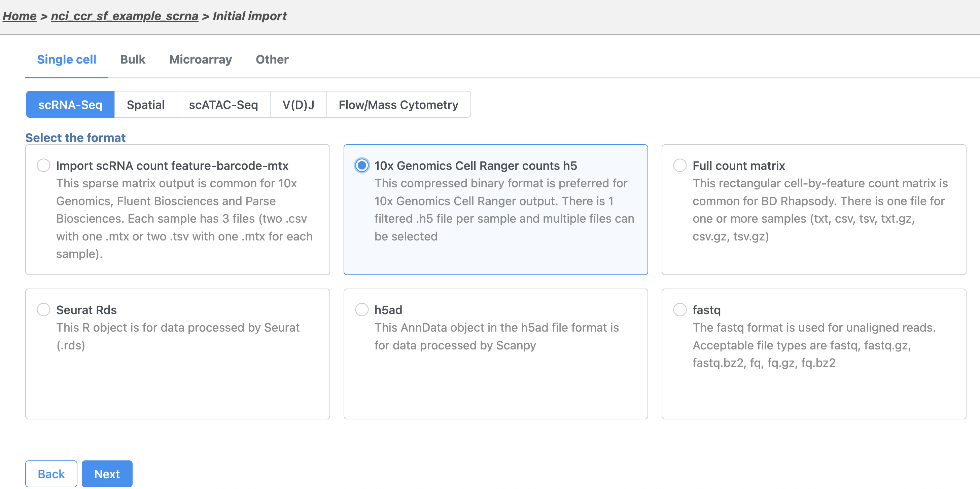Choose the Spatial assay type

click(145, 105)
